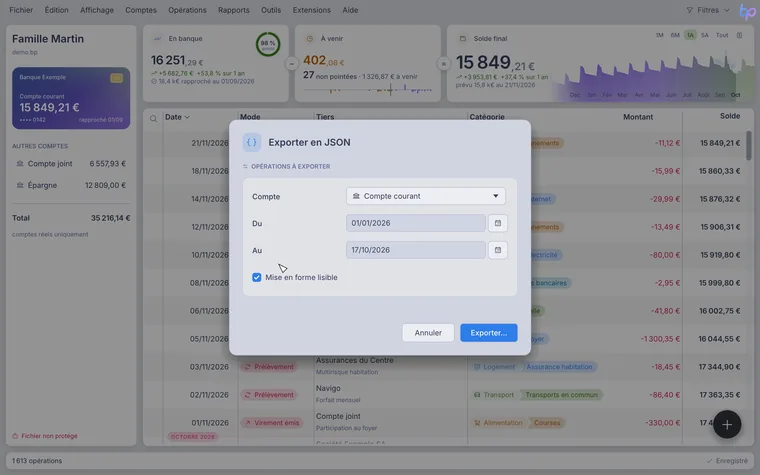Select the Compte joint account
The width and height of the screenshot is (760, 475).
[x=71, y=164]
